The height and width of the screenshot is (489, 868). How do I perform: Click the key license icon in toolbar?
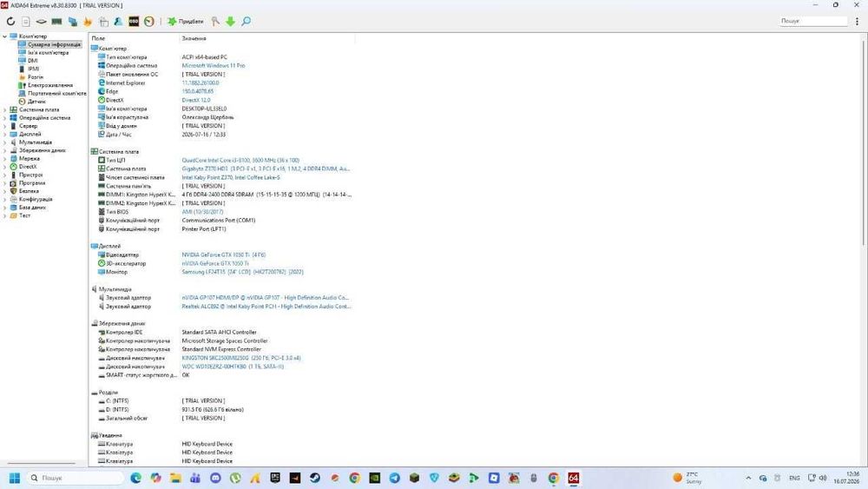click(215, 21)
